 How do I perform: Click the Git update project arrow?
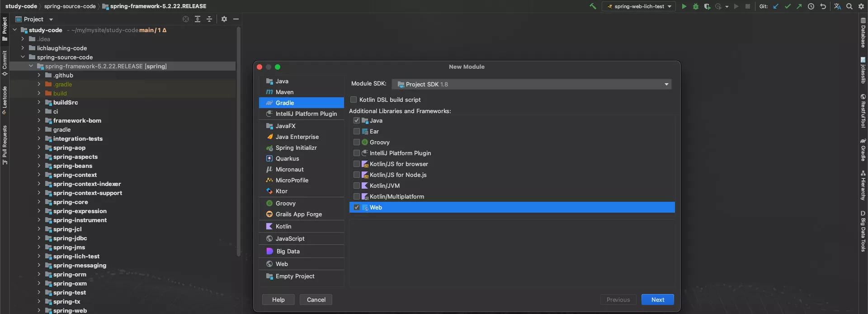(776, 6)
